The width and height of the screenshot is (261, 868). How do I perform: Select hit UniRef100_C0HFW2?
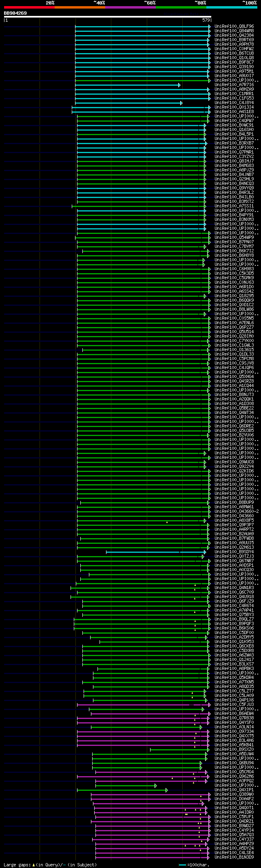click(x=234, y=49)
